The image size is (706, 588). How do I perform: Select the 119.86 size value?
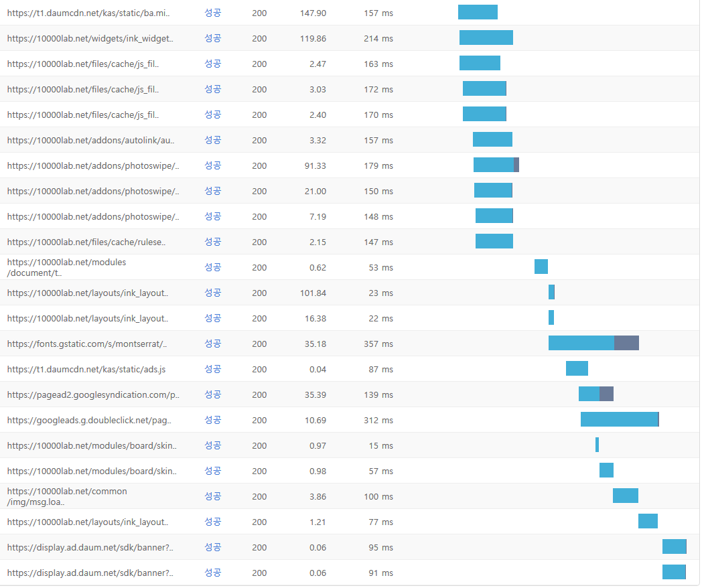313,39
